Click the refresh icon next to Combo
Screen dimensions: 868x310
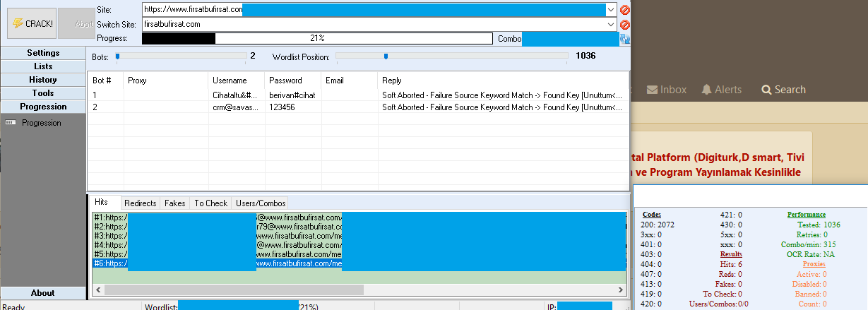[x=624, y=39]
